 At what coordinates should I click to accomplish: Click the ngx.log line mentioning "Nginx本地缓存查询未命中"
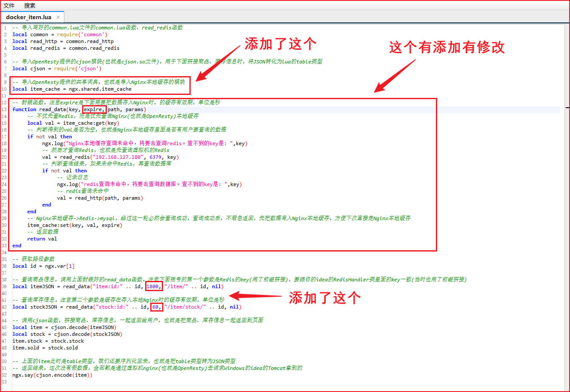click(145, 143)
